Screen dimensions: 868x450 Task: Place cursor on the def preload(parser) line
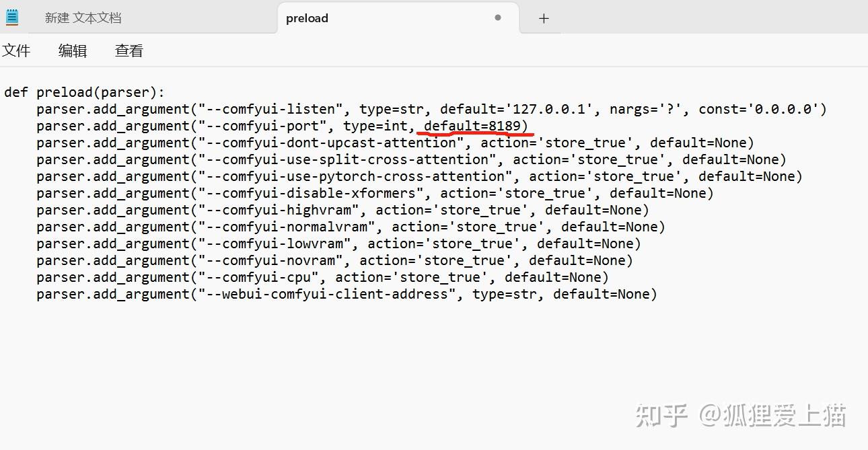pos(84,92)
